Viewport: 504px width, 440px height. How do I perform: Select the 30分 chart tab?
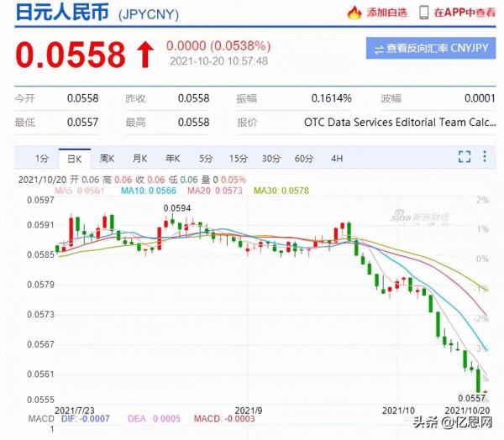pyautogui.click(x=271, y=159)
